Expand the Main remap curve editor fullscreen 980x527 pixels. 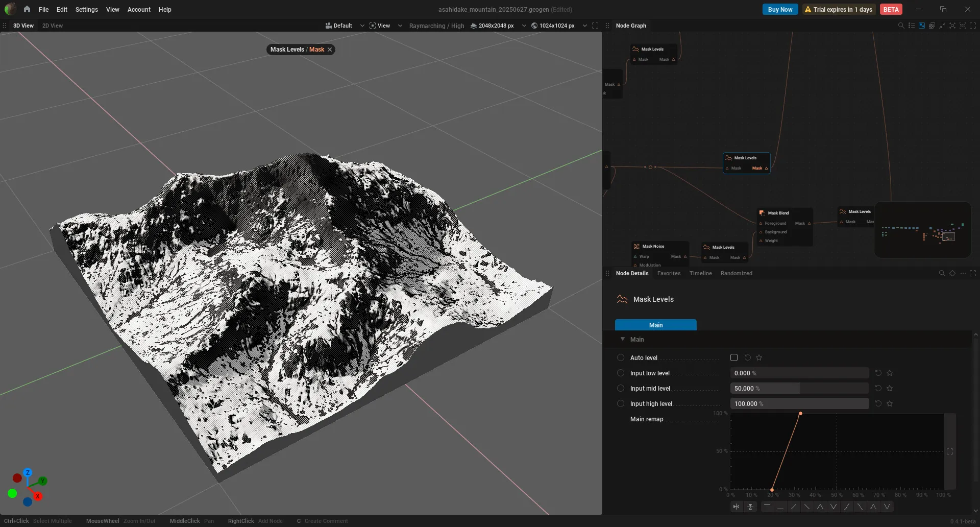coord(950,451)
